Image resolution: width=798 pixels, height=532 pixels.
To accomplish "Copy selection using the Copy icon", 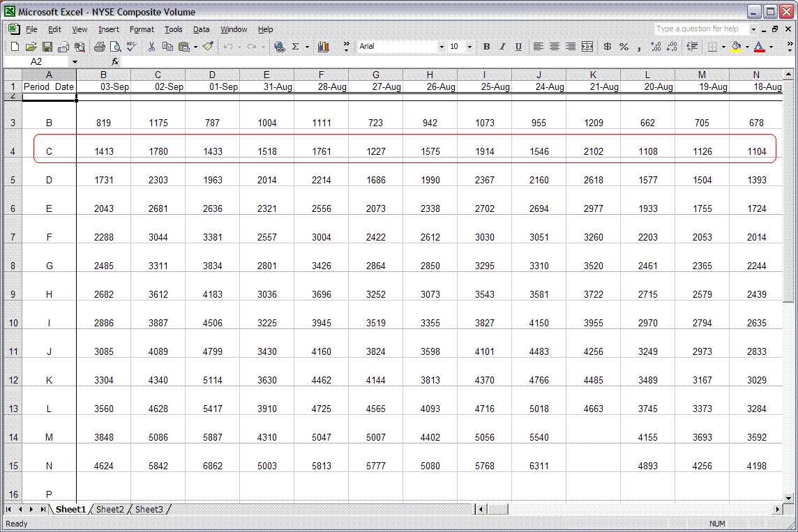I will click(x=167, y=47).
